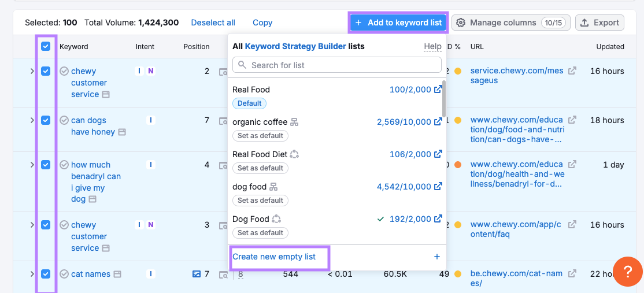
Task: Open service.chewy.com/messageus URL external icon
Action: 572,71
